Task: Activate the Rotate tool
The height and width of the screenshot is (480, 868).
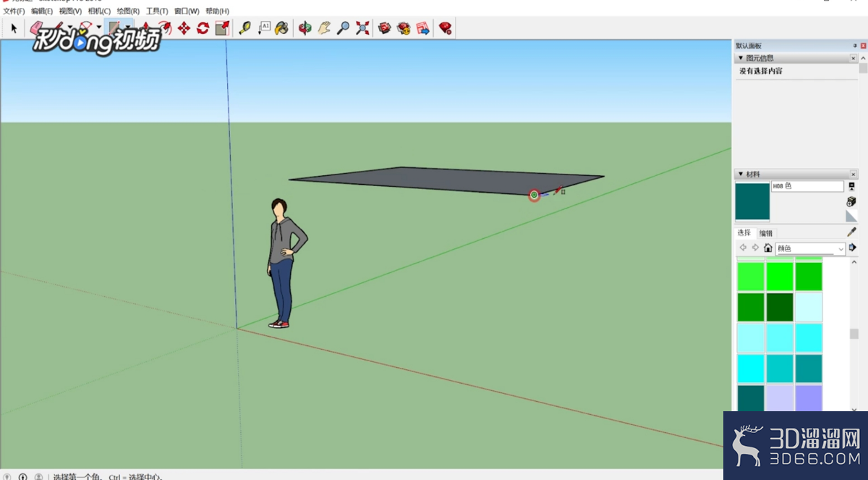Action: pyautogui.click(x=203, y=28)
